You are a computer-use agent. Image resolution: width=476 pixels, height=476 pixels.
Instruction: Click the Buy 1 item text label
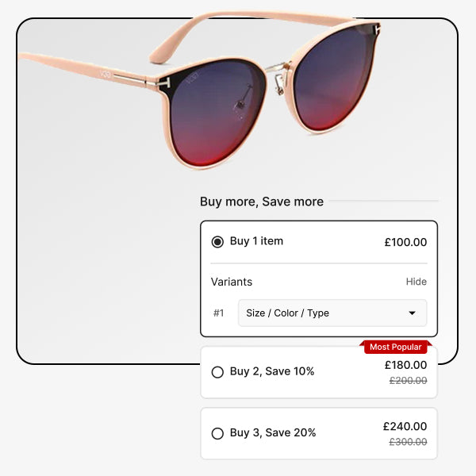pos(256,241)
